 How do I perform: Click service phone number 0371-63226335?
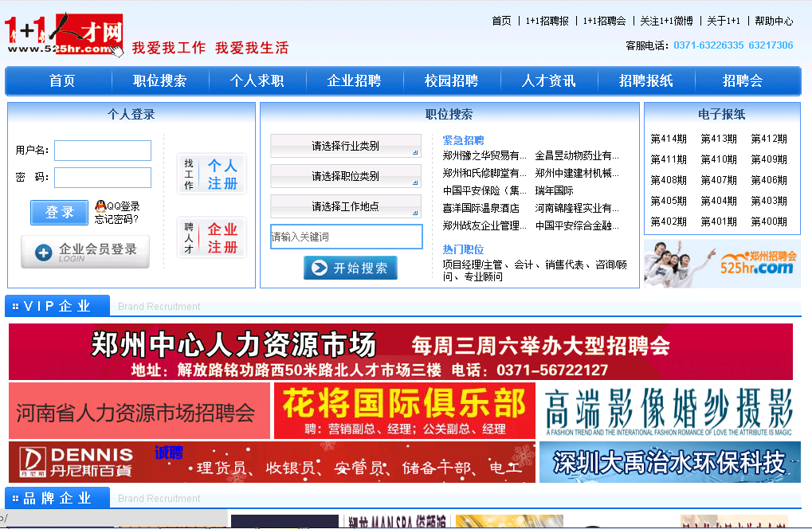(708, 45)
